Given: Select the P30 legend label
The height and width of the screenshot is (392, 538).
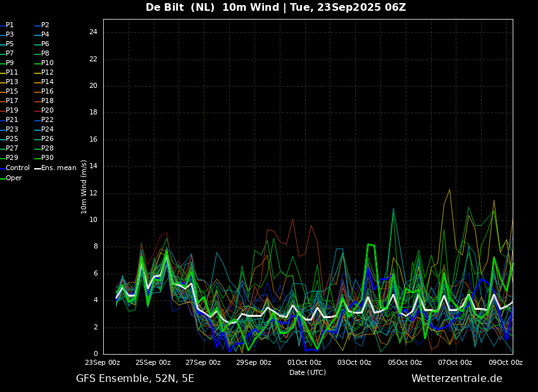Looking at the screenshot, I should point(47,158).
